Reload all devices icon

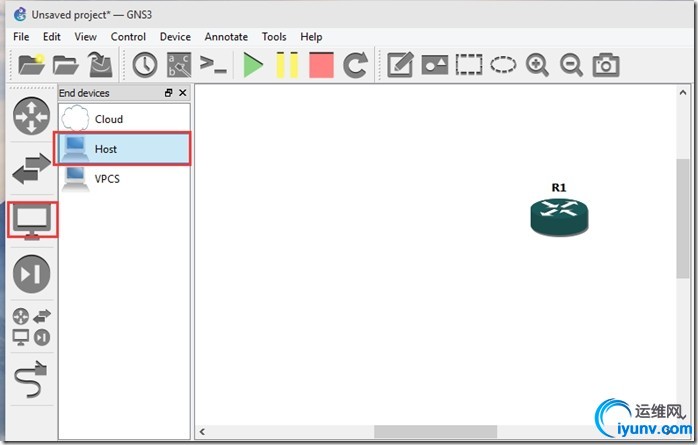click(355, 65)
